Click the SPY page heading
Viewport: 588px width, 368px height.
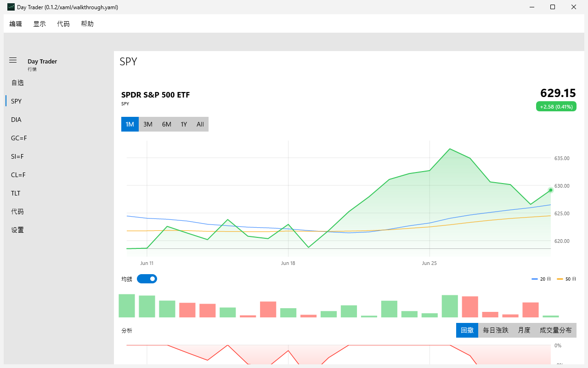click(128, 62)
